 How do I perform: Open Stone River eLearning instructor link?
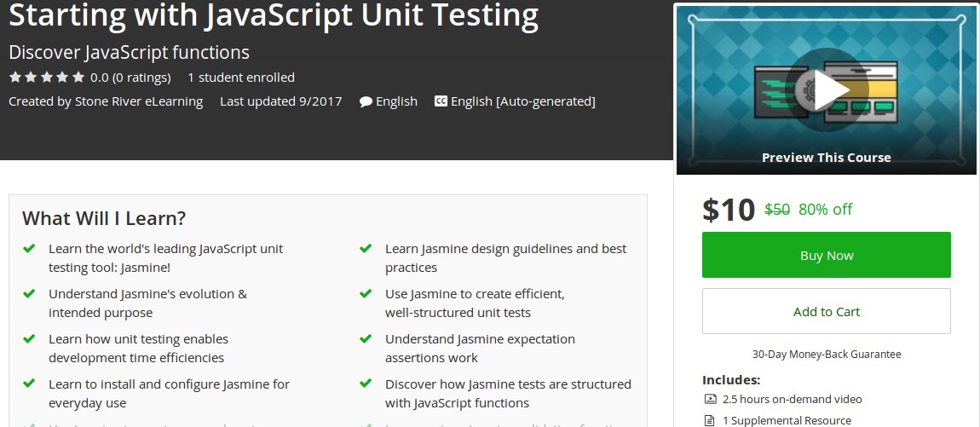click(x=139, y=101)
